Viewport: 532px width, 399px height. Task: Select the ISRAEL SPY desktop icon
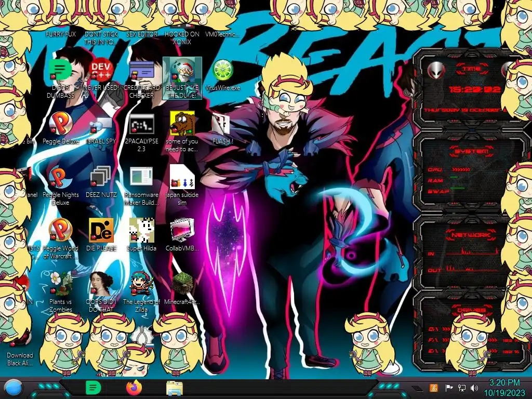[x=101, y=124]
